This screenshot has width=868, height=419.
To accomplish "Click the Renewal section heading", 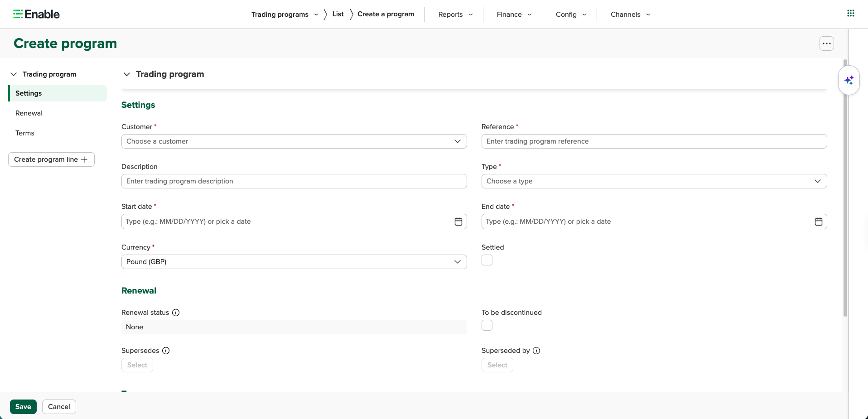I will (139, 291).
